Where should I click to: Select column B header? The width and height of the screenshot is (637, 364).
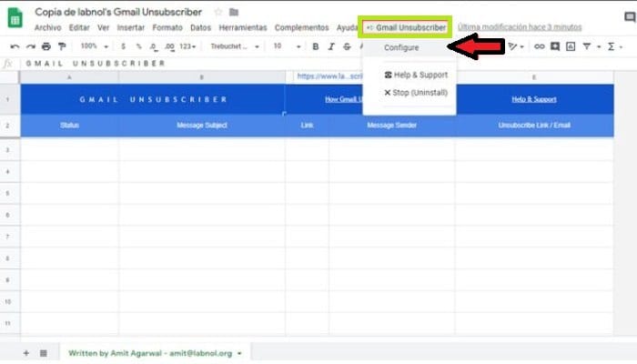(x=202, y=77)
